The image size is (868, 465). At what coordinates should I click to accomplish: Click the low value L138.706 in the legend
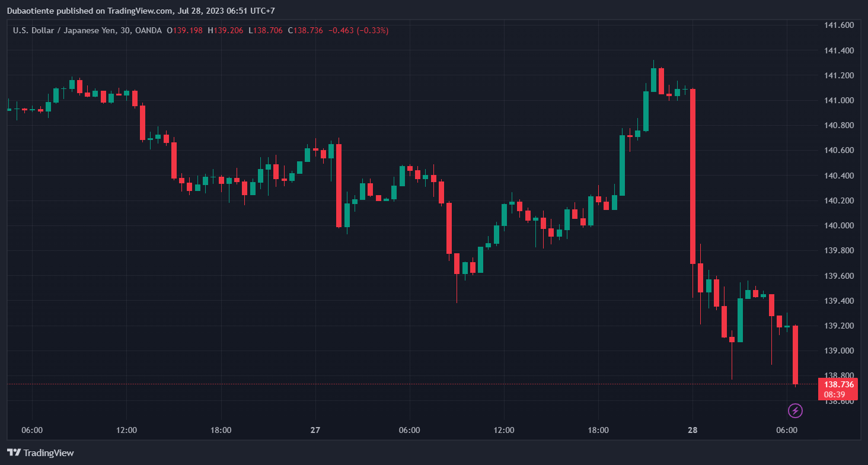pos(266,30)
